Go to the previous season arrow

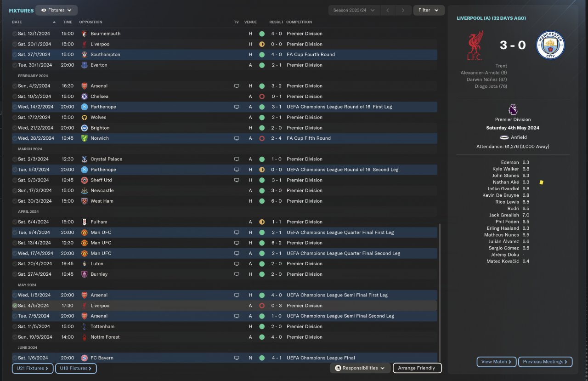pyautogui.click(x=388, y=10)
